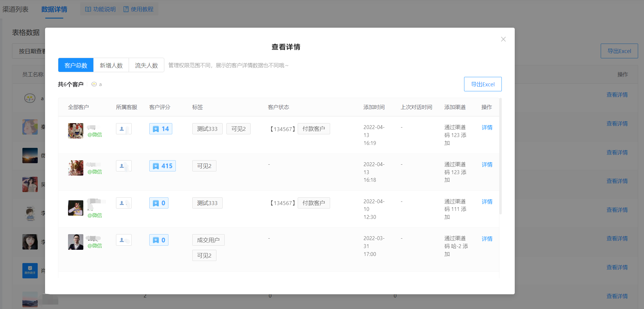Click the @微信 label in the score 14 row

pyautogui.click(x=95, y=135)
